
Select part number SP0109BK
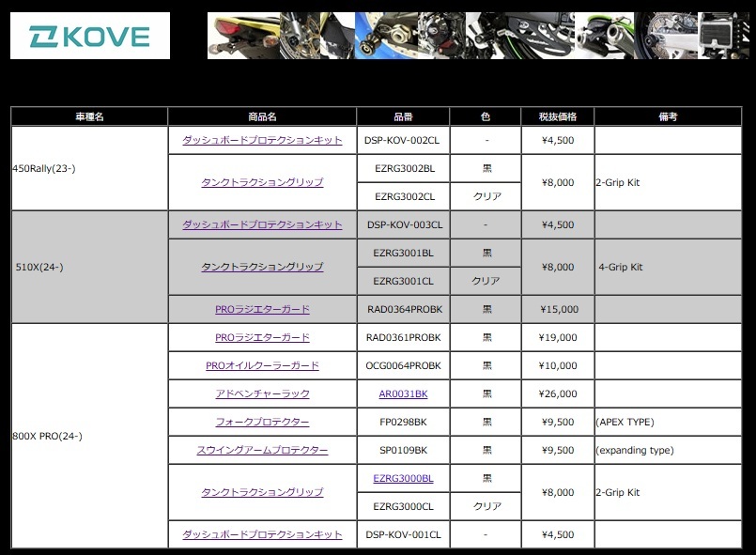coord(403,450)
